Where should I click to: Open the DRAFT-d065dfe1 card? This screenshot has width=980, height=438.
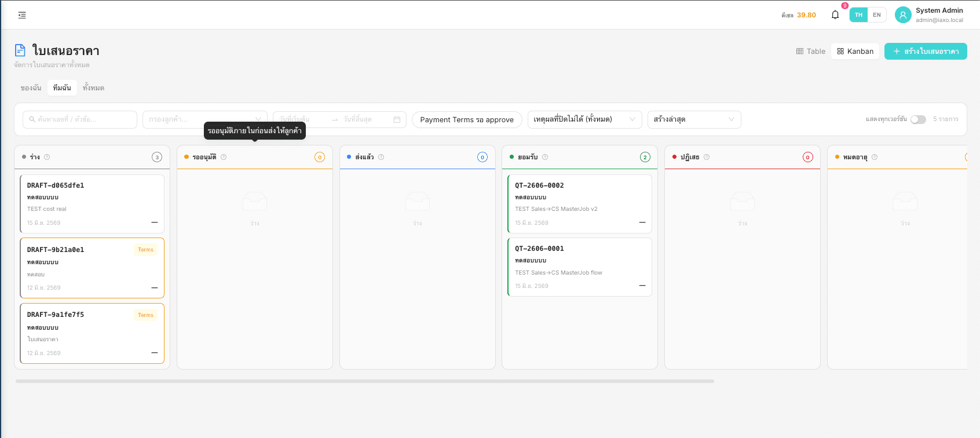coord(92,204)
